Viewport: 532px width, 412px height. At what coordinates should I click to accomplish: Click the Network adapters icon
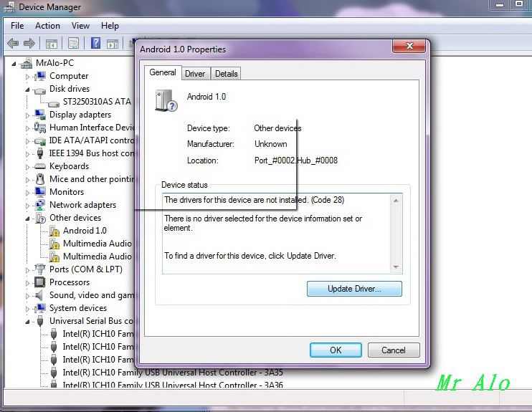40,205
